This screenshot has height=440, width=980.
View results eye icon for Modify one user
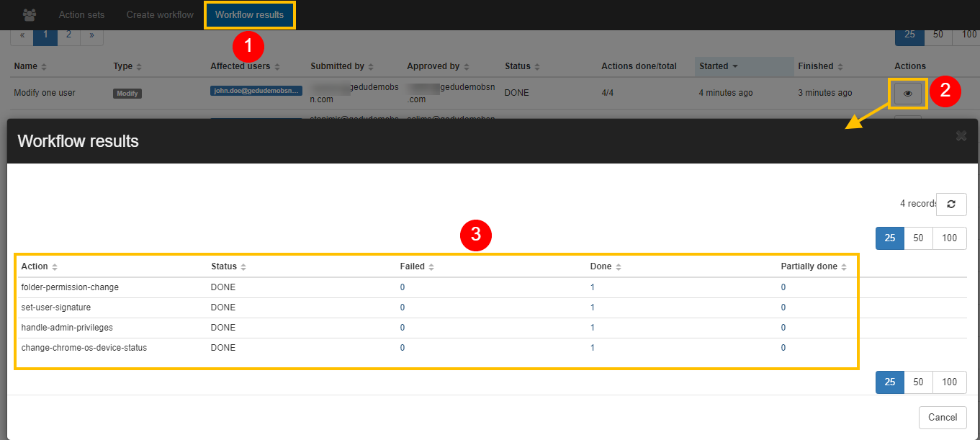[x=908, y=93]
